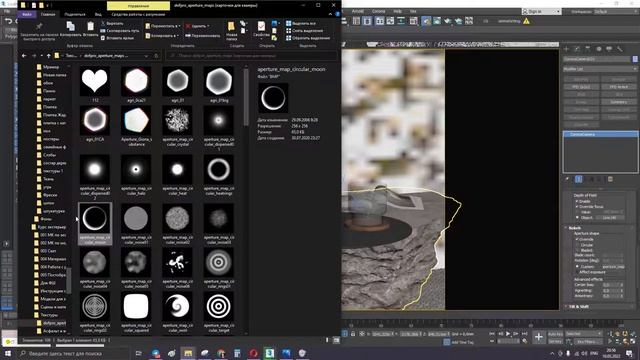The width and height of the screenshot is (640, 360).
Task: Open the Create tab in the command panel
Action: point(567,49)
